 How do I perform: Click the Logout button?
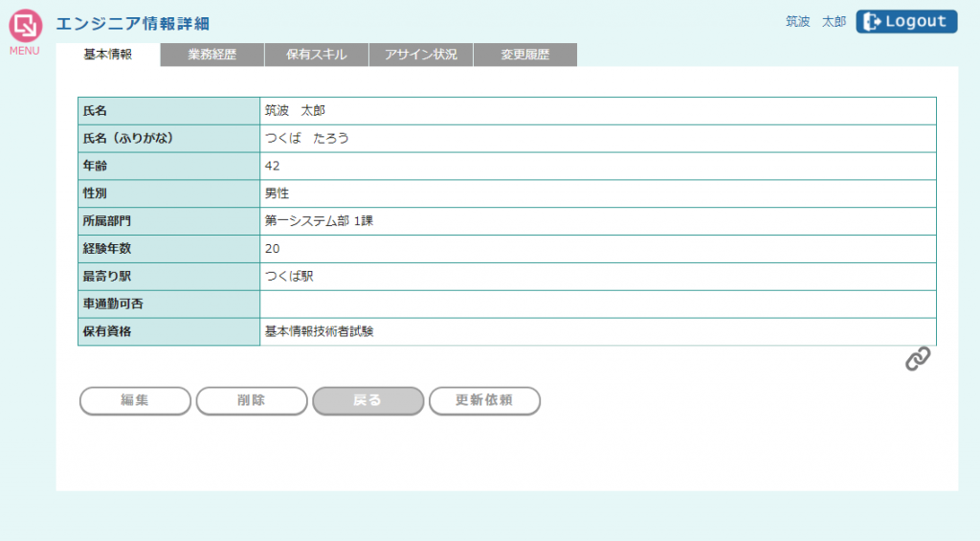pos(906,22)
